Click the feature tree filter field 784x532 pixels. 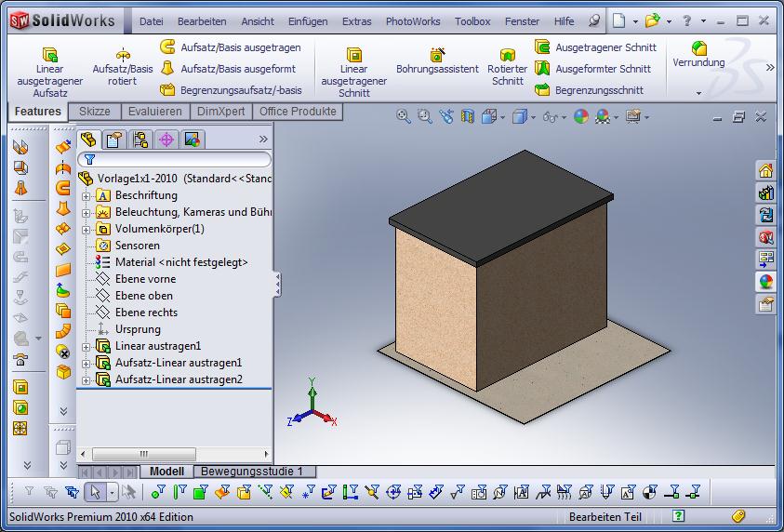point(177,159)
